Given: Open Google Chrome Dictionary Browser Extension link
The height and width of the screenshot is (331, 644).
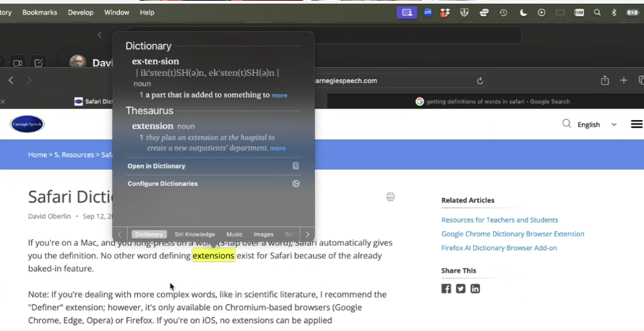Looking at the screenshot, I should click(x=512, y=233).
